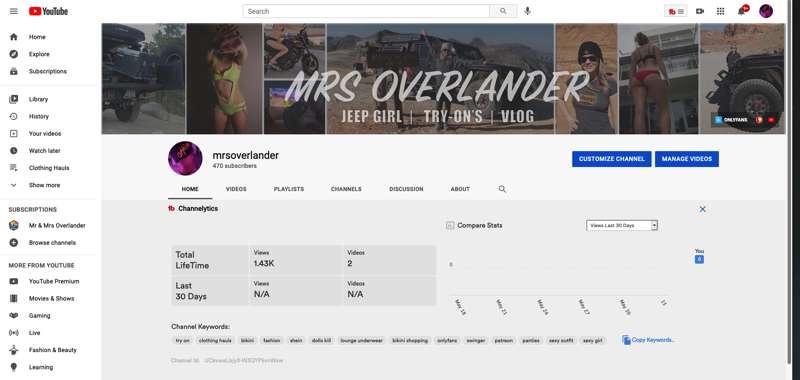Open the Views Last 30 Days dropdown
The height and width of the screenshot is (380, 800).
click(622, 225)
